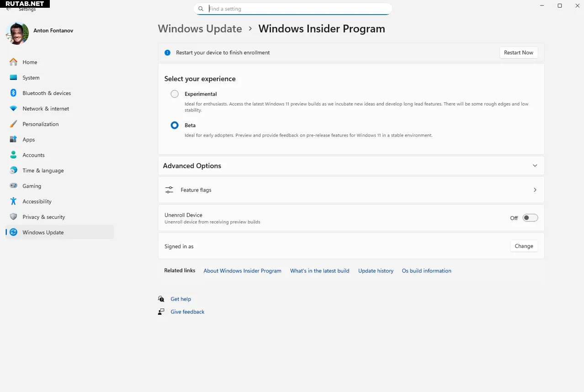This screenshot has height=392, width=584.
Task: Open Feature flags using its chevron
Action: point(535,190)
